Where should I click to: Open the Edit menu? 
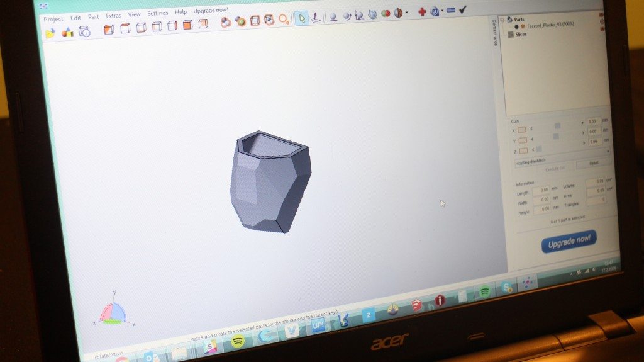point(75,18)
